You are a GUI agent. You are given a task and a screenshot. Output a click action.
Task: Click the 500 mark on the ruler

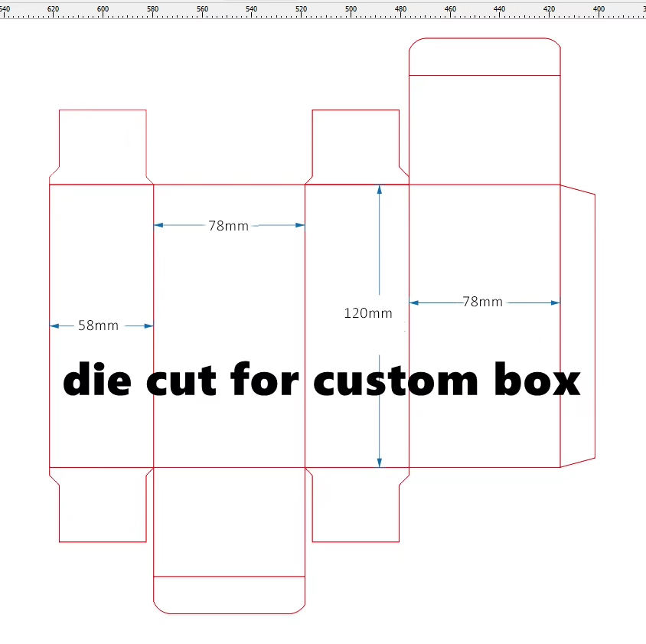(351, 8)
